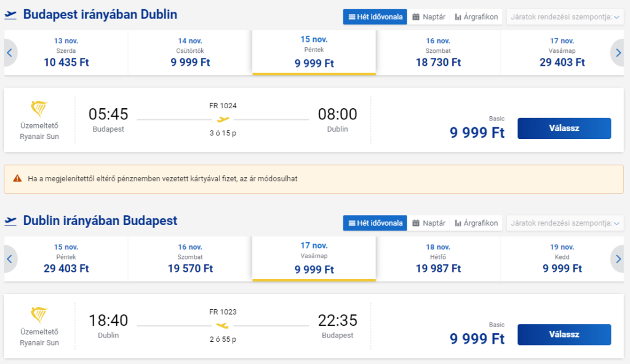The width and height of the screenshot is (630, 364).
Task: Click the outbound flight airplane icon beside Budapest heading
Action: click(x=10, y=15)
